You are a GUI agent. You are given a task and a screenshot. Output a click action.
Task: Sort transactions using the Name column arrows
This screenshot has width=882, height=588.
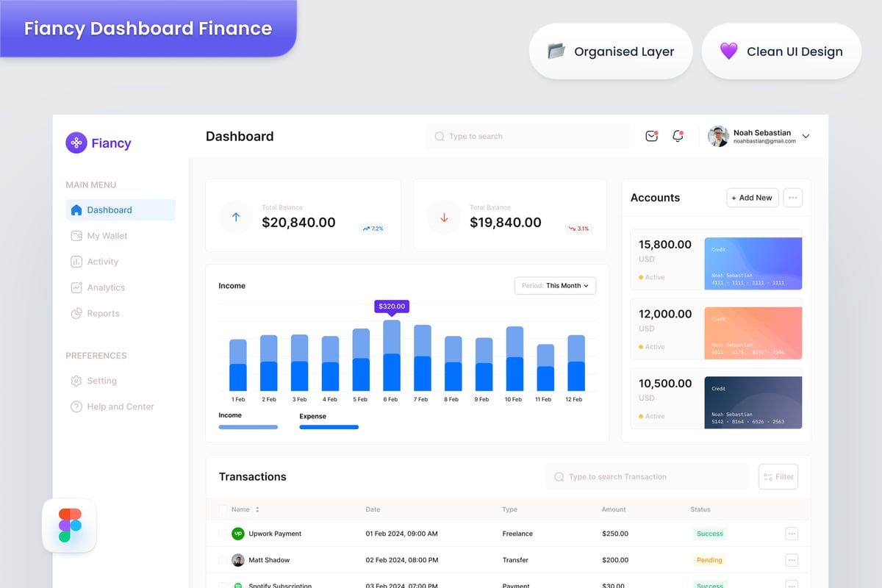click(x=257, y=509)
